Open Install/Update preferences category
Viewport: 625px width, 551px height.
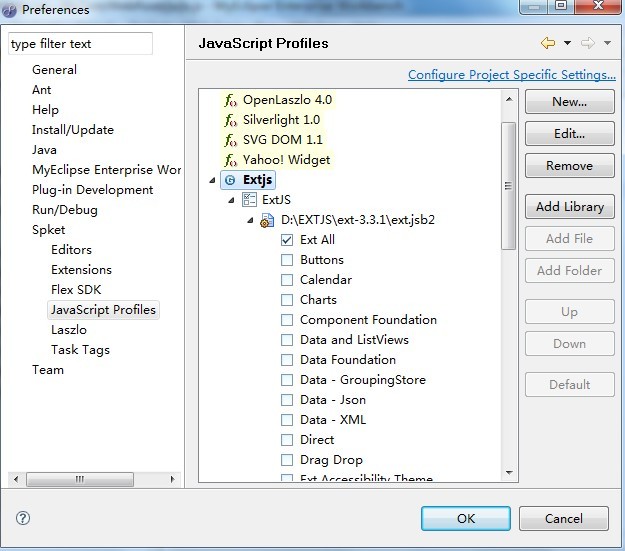[73, 130]
